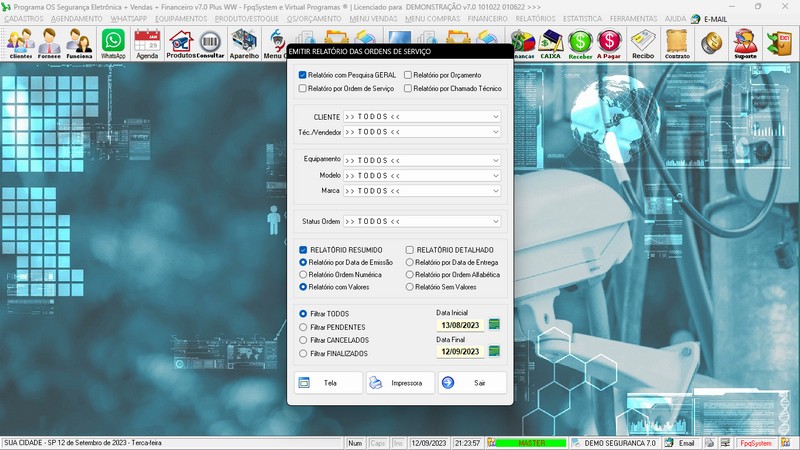This screenshot has width=800, height=450.
Task: Open the Contrato toolbar icon
Action: (677, 43)
